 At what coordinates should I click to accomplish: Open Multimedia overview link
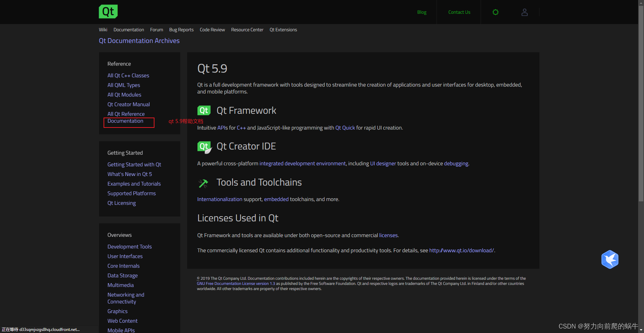coord(120,285)
